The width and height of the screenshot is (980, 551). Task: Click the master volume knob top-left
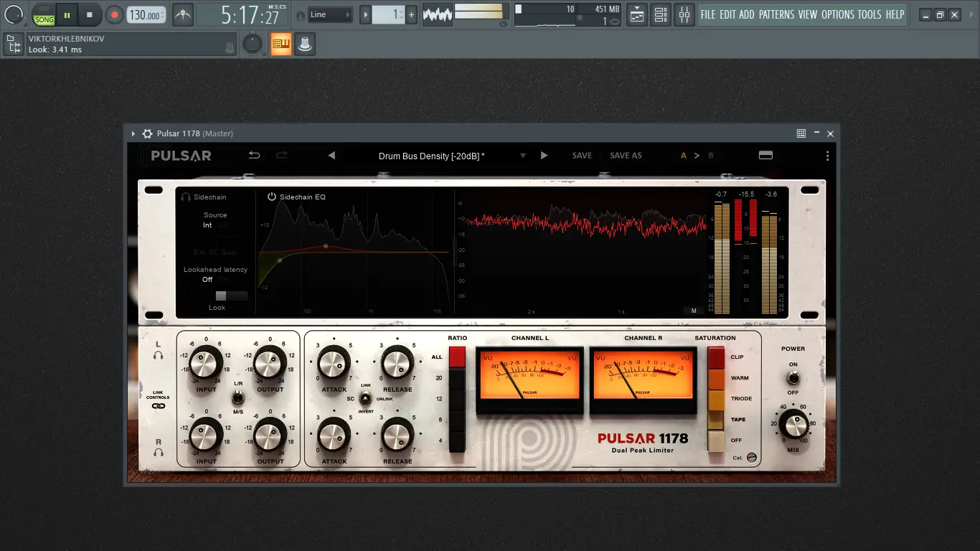[x=14, y=14]
